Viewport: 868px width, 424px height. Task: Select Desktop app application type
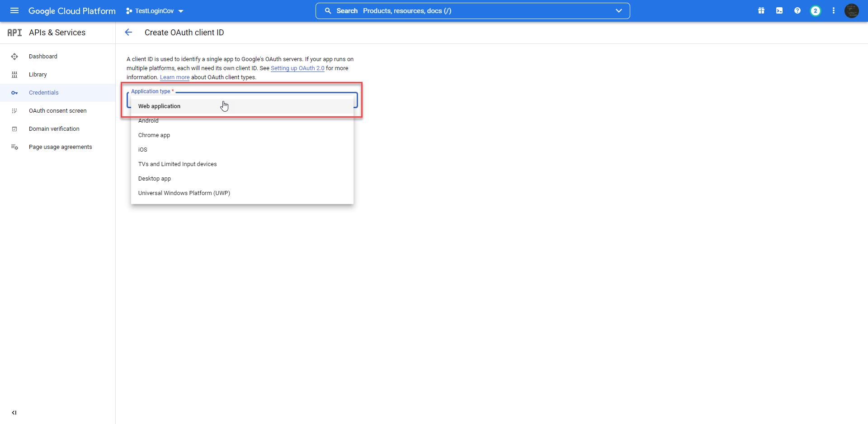pos(242,179)
